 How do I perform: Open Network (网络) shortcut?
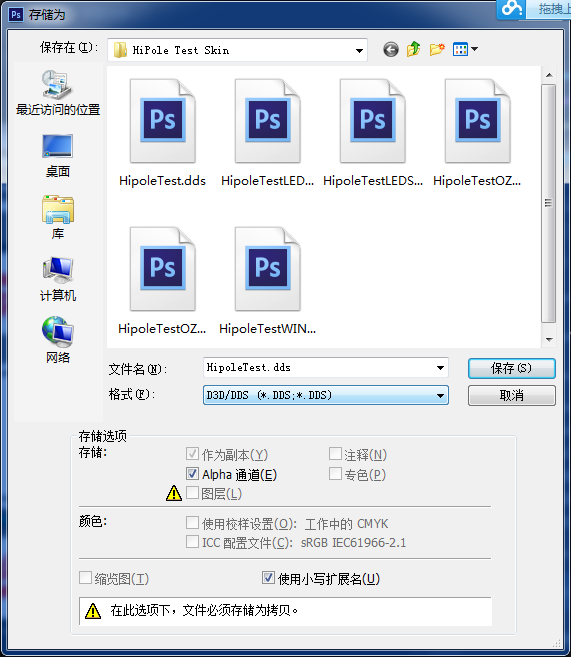tap(57, 340)
